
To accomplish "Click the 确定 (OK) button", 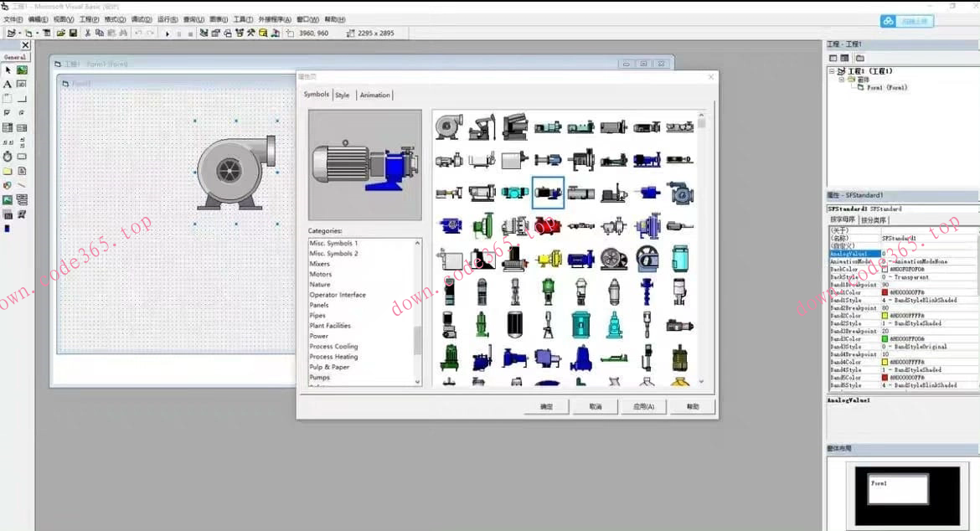I will pyautogui.click(x=546, y=406).
